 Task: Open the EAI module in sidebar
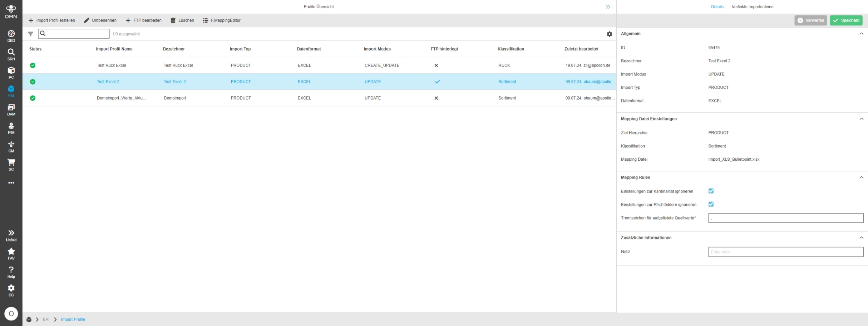tap(11, 91)
